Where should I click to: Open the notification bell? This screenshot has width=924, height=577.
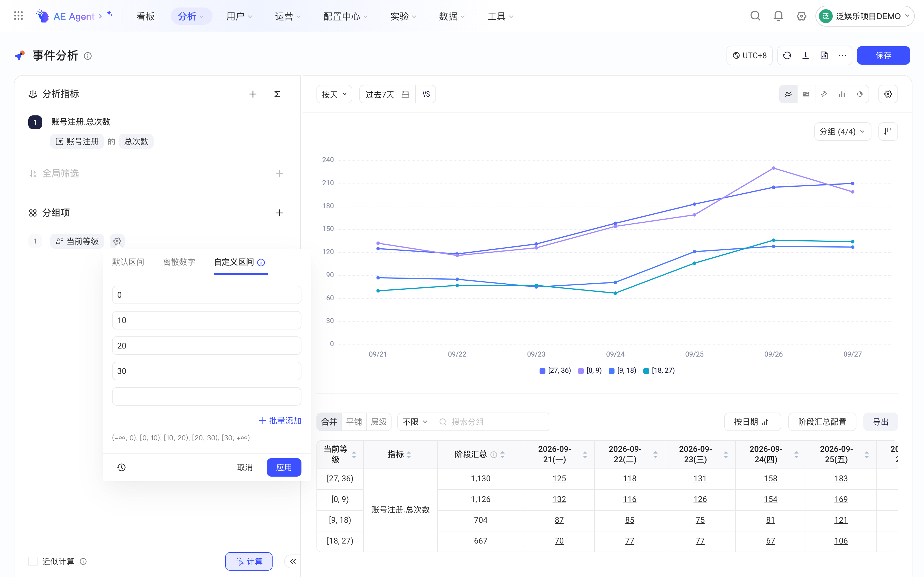pyautogui.click(x=778, y=16)
